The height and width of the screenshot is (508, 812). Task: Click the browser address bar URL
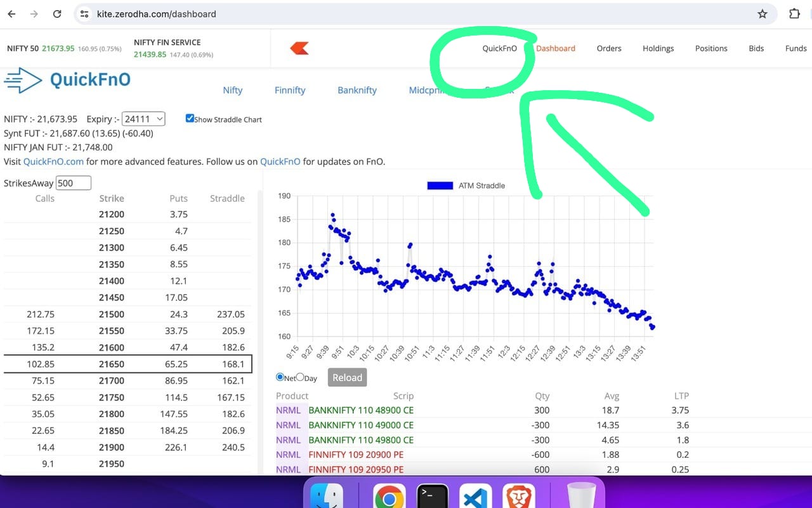click(x=157, y=14)
